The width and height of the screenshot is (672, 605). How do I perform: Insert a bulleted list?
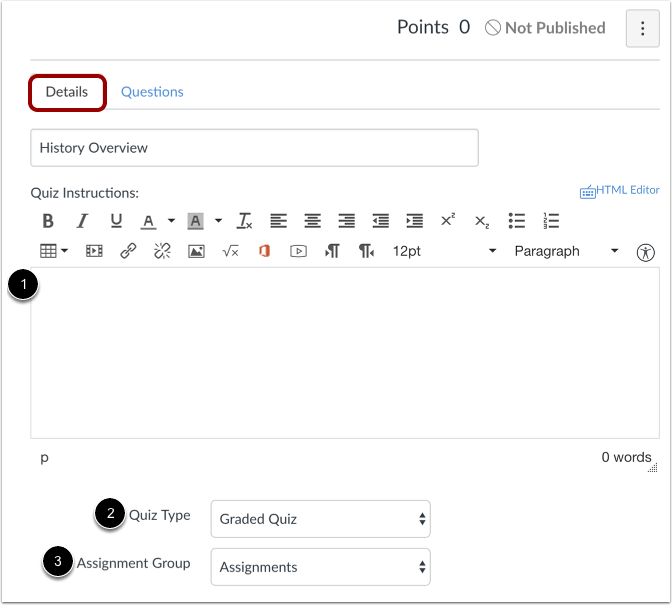point(516,221)
